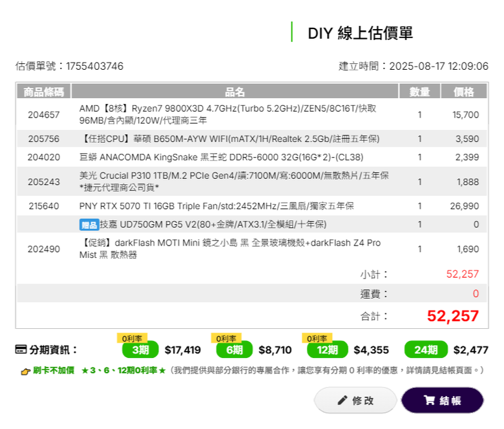Click the credit card icon beside 分期資訊
Image resolution: width=504 pixels, height=429 pixels.
pos(21,350)
